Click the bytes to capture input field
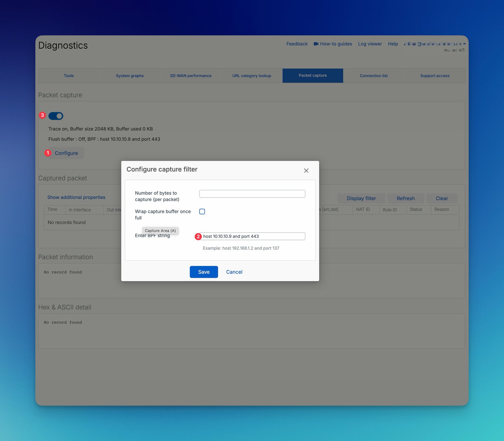 point(252,194)
